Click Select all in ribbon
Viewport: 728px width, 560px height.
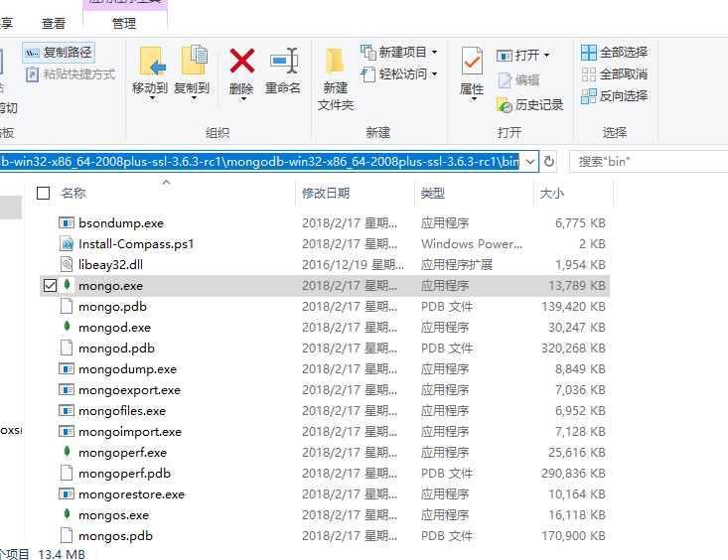(x=614, y=53)
